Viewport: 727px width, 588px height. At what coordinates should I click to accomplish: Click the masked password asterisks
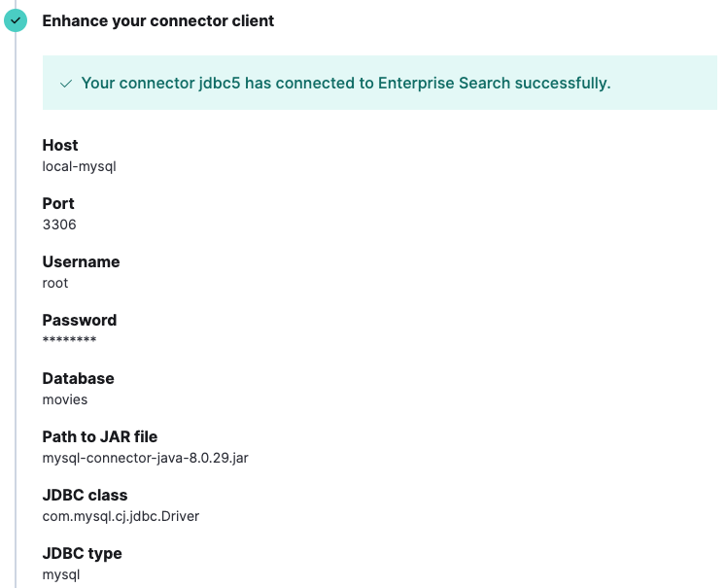pos(69,341)
